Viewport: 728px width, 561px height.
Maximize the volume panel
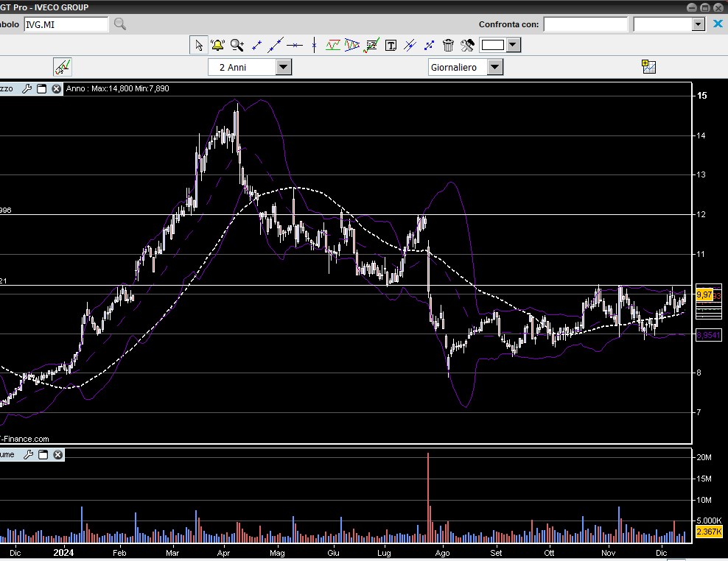(43, 454)
